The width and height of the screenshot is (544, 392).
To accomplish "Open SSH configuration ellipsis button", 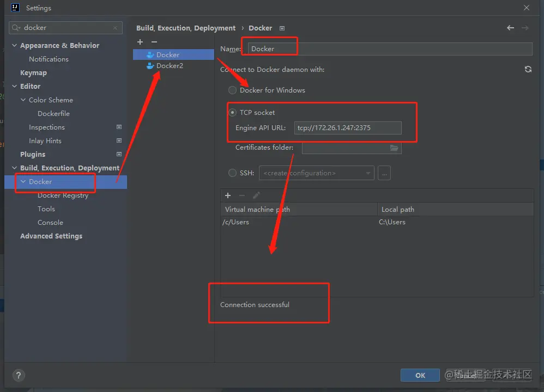I will (384, 173).
